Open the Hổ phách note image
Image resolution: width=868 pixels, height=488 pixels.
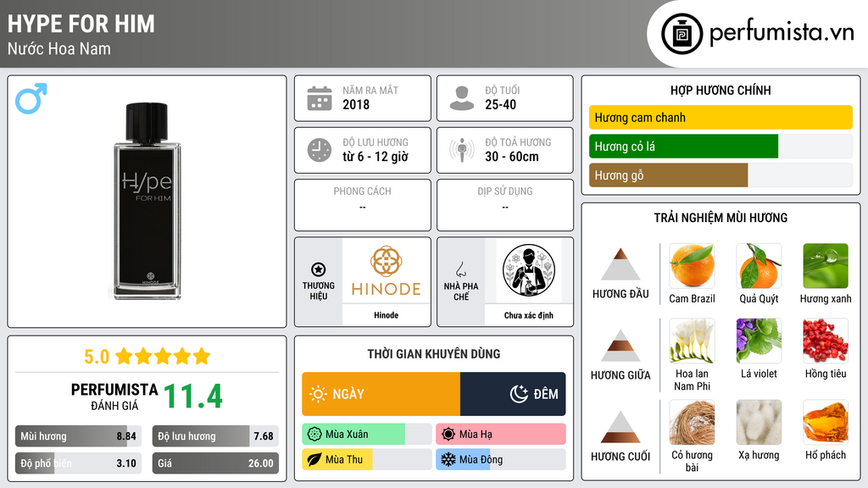click(x=826, y=423)
